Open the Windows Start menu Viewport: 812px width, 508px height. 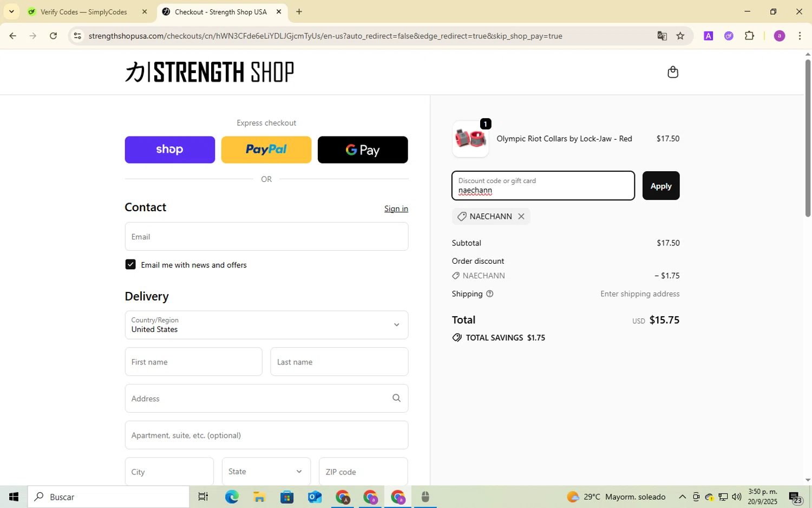coord(14,497)
